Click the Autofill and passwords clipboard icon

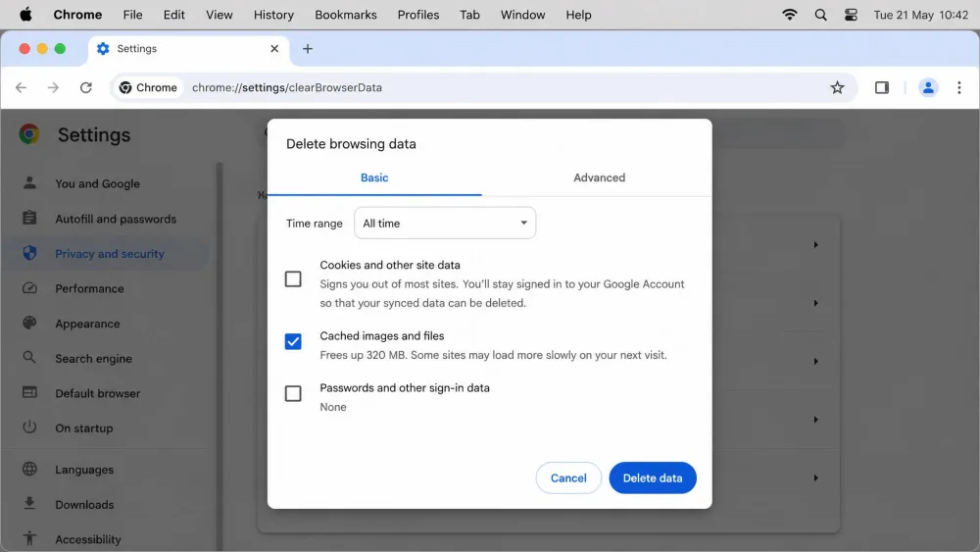(29, 218)
